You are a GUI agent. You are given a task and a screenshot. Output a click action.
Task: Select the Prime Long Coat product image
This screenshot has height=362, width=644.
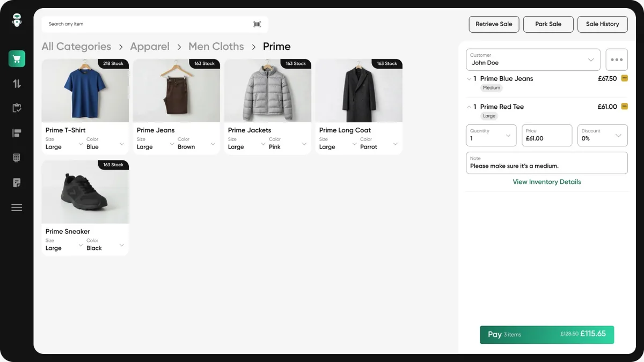(x=359, y=91)
